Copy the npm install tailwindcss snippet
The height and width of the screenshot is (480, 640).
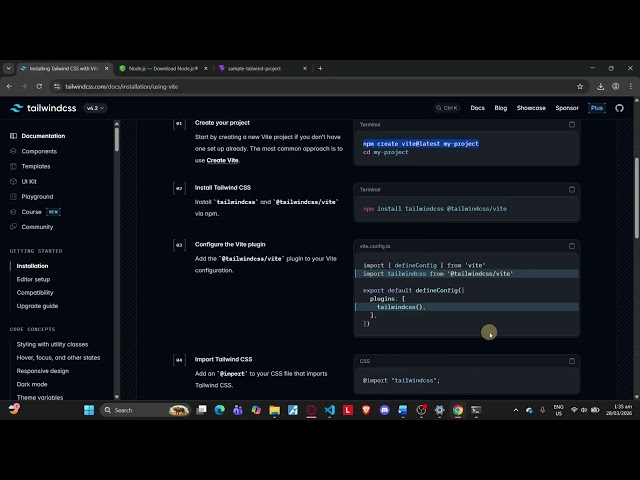coord(572,189)
